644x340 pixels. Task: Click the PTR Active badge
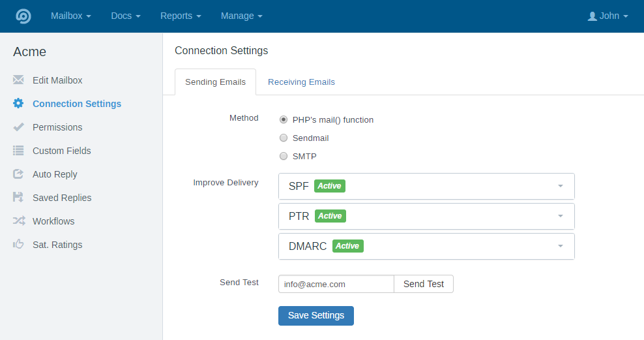pyautogui.click(x=330, y=216)
